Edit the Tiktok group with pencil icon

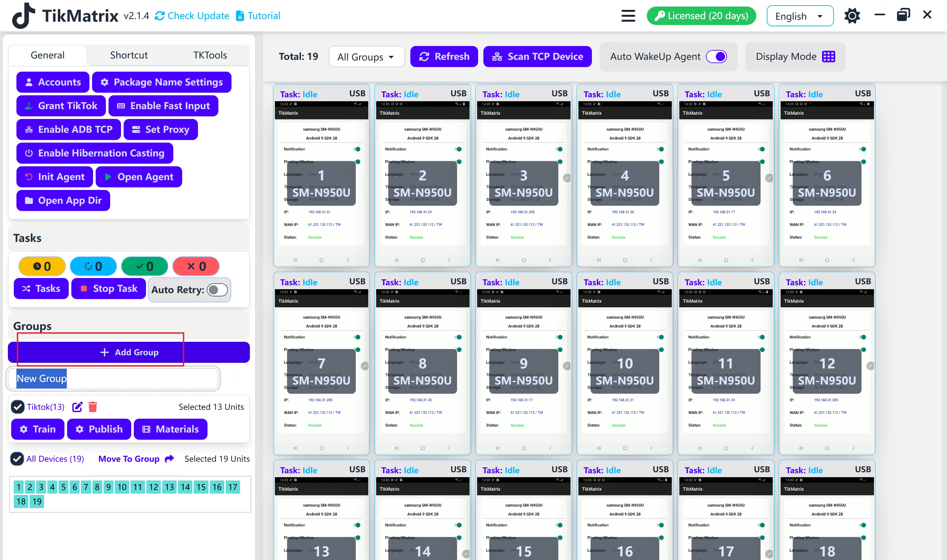click(x=77, y=407)
